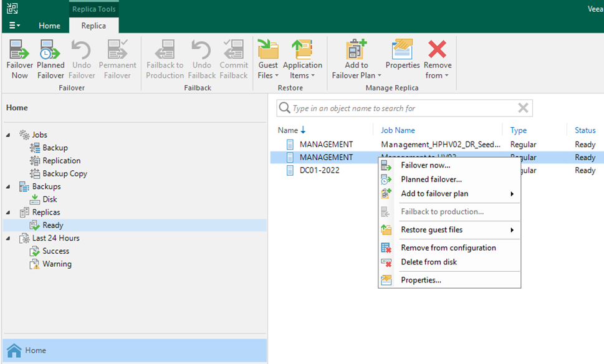Viewport: 604px width, 364px height.
Task: Select the Backup jobs tree item
Action: 55,148
